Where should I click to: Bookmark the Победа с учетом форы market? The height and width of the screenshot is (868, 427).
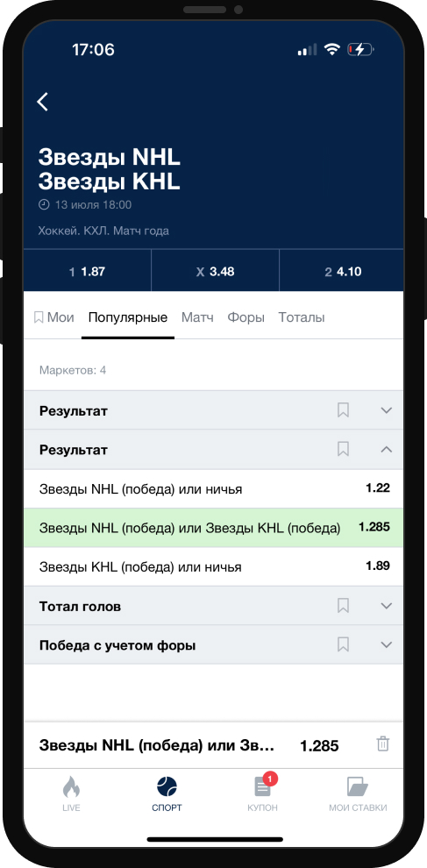344,644
